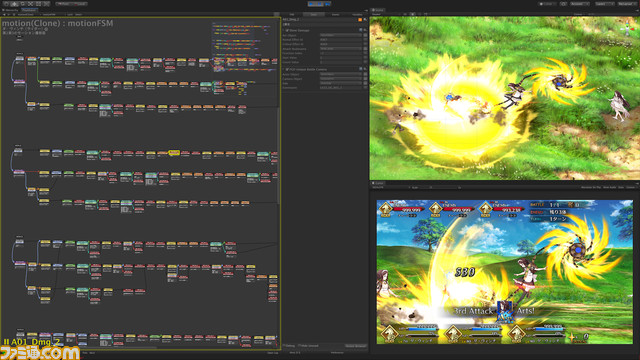
Task: Open the Done Damage action settings icon
Action: pyautogui.click(x=365, y=30)
